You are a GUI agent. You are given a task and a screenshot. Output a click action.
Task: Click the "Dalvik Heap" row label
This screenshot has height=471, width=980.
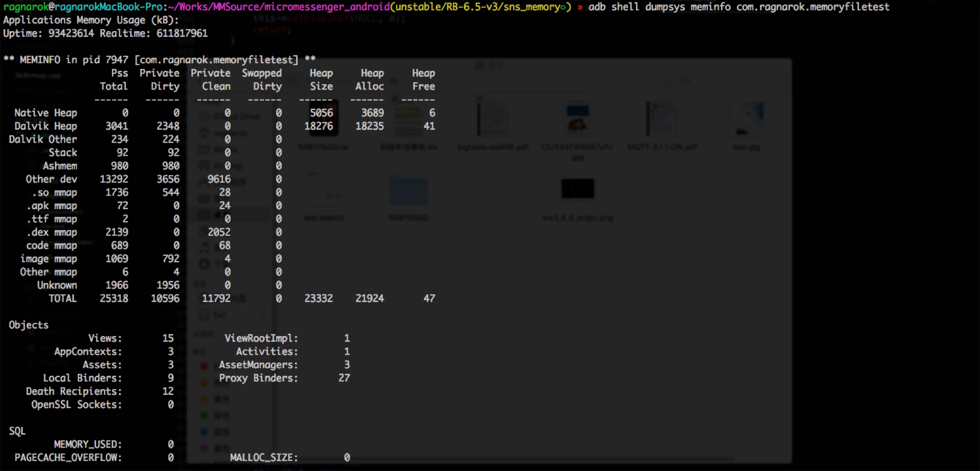click(x=45, y=126)
